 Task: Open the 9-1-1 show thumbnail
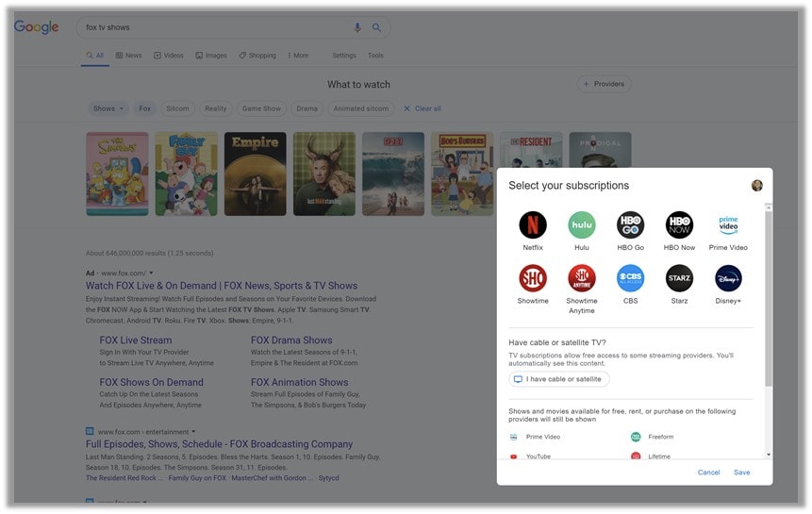(393, 174)
